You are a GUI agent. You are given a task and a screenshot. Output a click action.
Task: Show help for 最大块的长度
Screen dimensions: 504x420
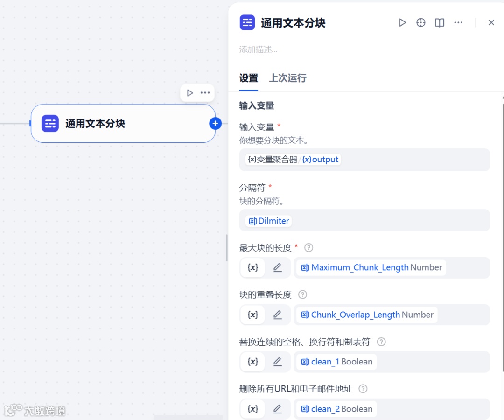click(x=308, y=248)
